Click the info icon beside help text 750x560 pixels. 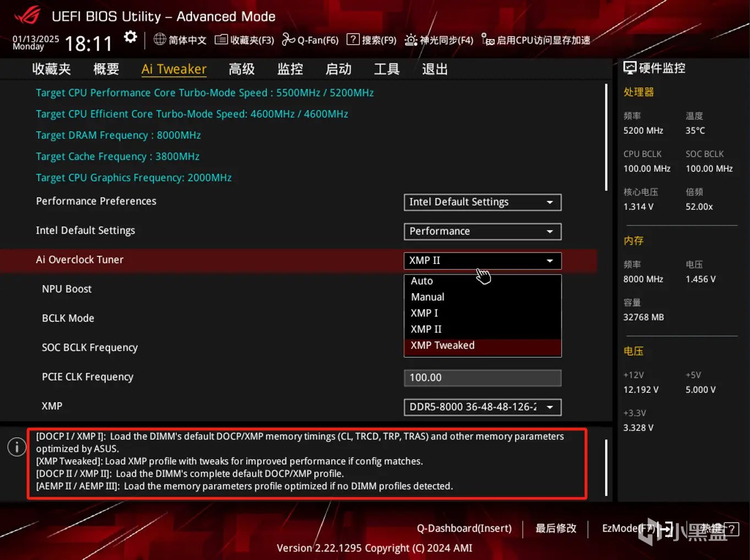[x=17, y=447]
